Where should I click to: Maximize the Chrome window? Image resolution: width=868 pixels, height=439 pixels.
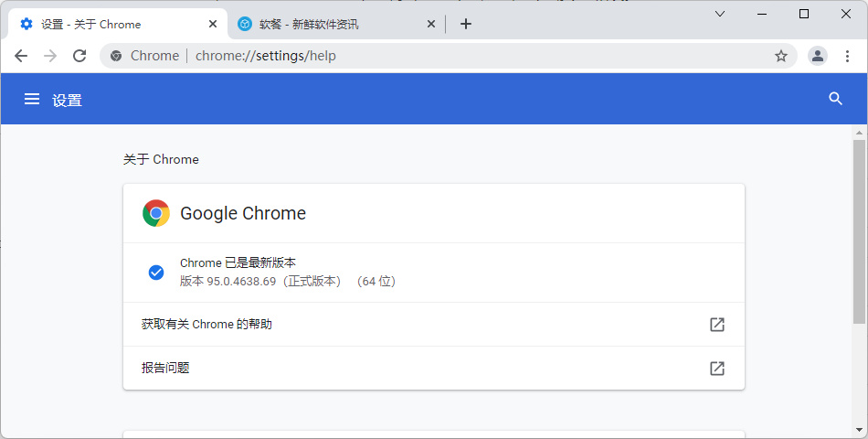click(x=804, y=14)
